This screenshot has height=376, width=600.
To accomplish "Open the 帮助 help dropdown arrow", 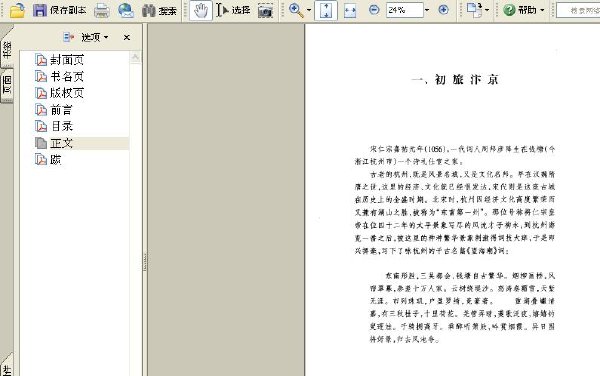I will click(542, 10).
